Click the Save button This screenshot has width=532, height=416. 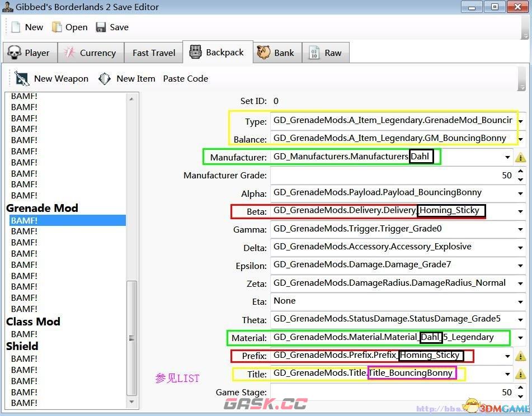[112, 27]
